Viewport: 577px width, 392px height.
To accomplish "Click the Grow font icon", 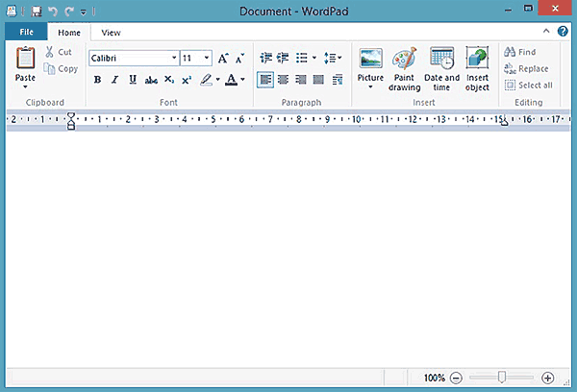I will tap(223, 58).
